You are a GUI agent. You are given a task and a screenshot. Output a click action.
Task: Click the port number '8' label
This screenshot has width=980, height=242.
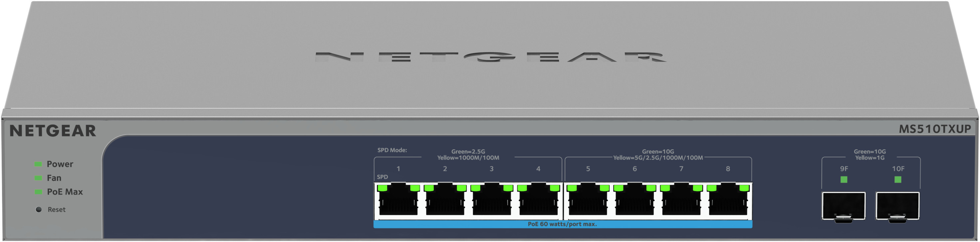[x=728, y=169]
